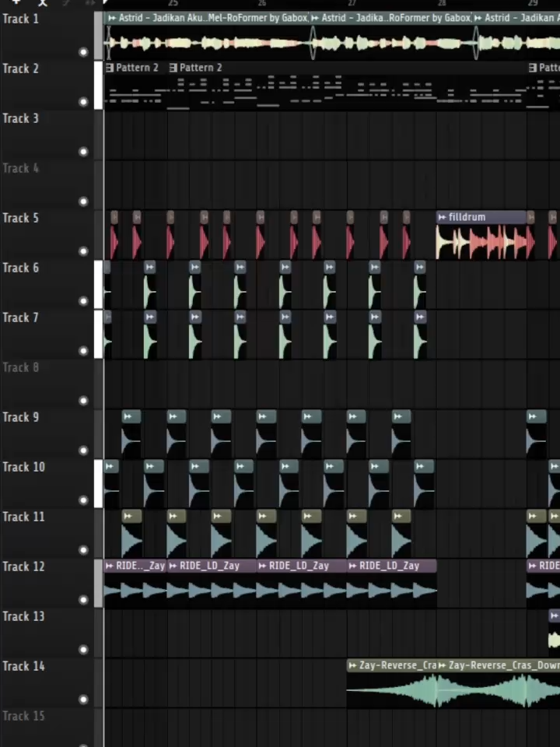Open menu of first Astrid audio clip
Viewport: 560px width, 747px height.
(x=111, y=18)
